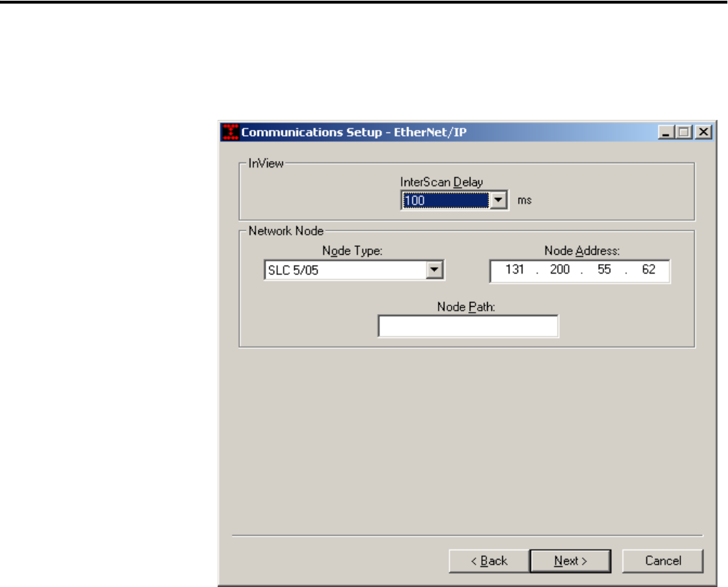Cancel the Communications Setup dialog
728x587 pixels.
pos(662,561)
